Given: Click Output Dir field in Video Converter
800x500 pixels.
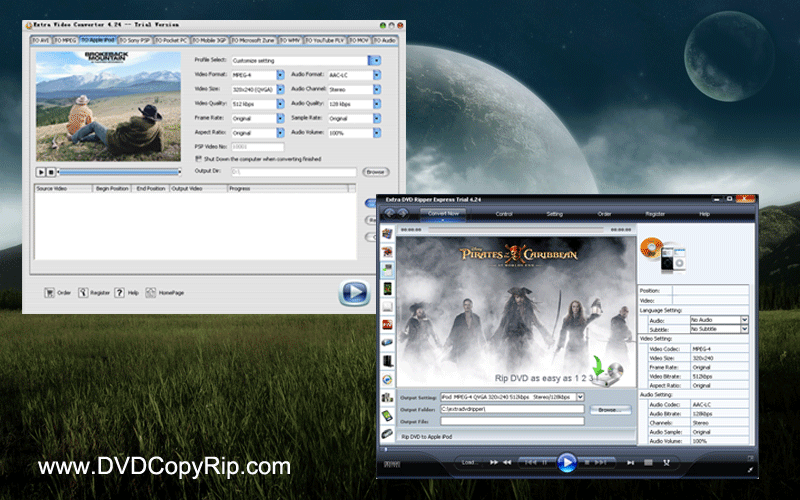Looking at the screenshot, I should (x=294, y=172).
